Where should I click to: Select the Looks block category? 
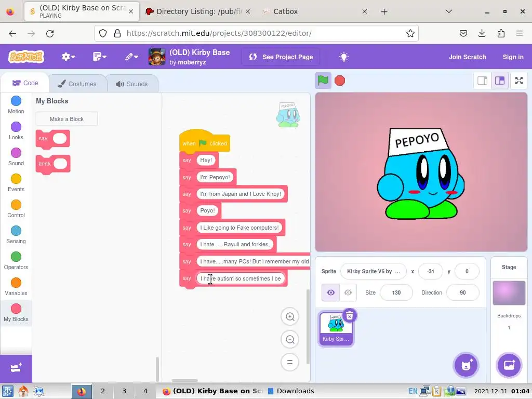tap(16, 131)
